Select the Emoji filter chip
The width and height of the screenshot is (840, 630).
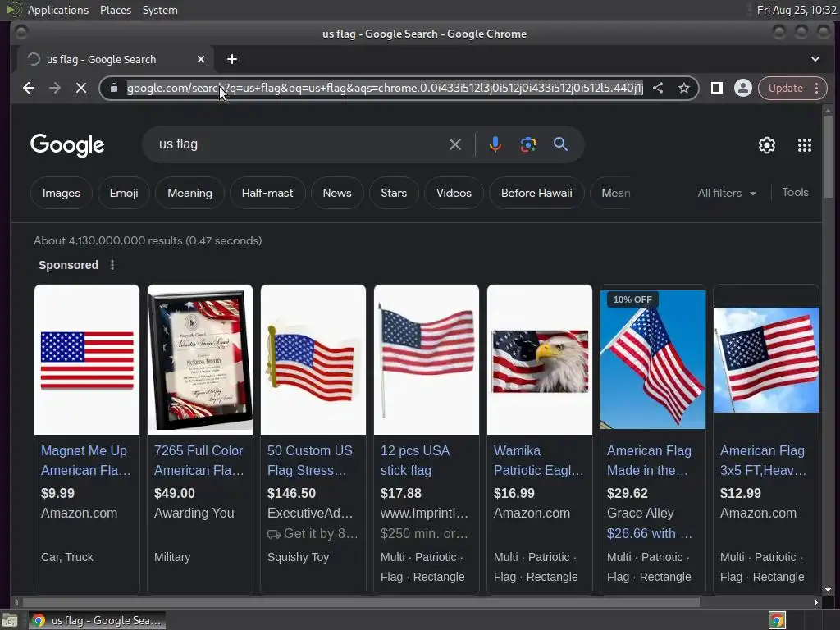(124, 193)
